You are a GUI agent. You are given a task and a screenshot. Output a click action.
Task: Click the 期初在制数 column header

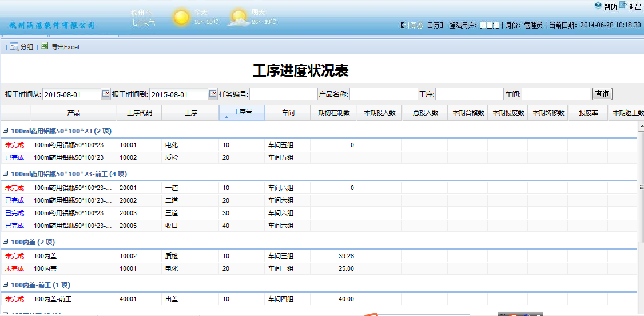click(x=333, y=113)
